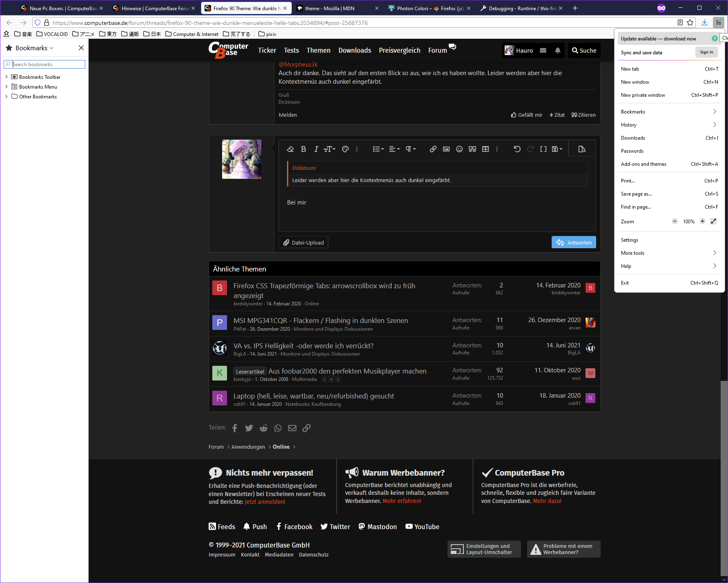Image resolution: width=728 pixels, height=583 pixels.
Task: Click Update available download now
Action: point(669,39)
